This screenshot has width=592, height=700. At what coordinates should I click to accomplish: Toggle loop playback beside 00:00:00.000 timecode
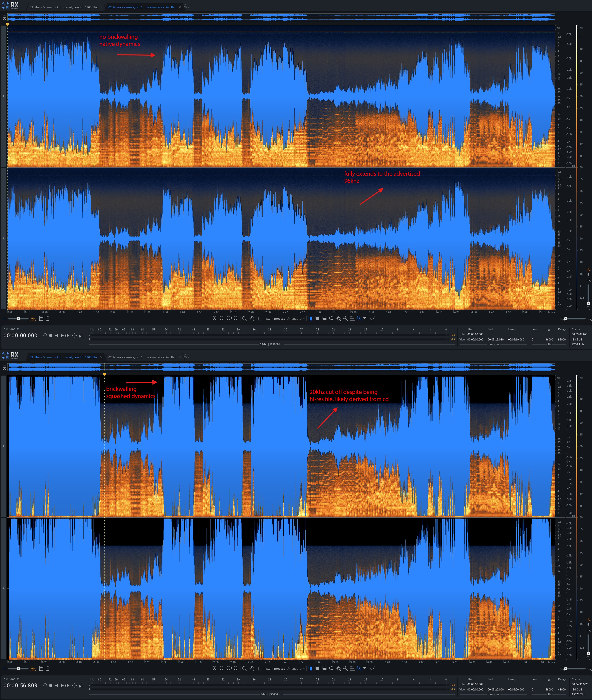tap(74, 335)
